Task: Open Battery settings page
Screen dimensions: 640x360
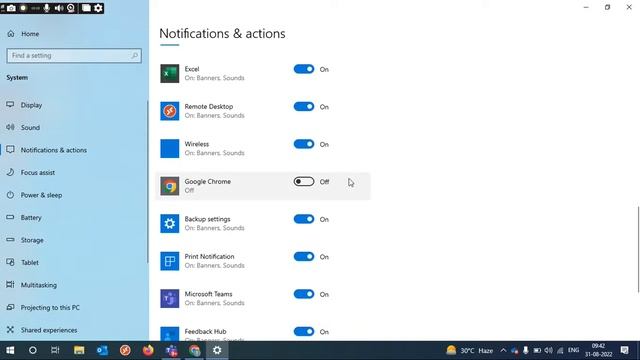Action: [73, 217]
